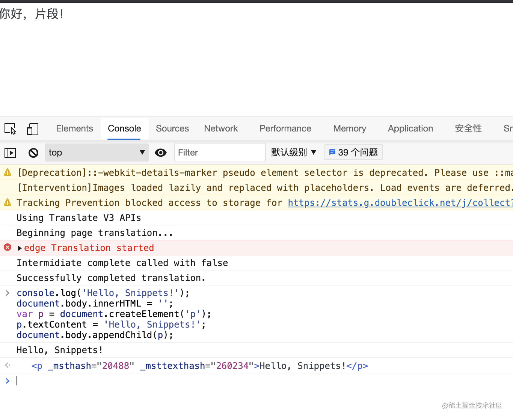Click the red error icon on Translation row
The width and height of the screenshot is (513, 420).
click(x=8, y=247)
